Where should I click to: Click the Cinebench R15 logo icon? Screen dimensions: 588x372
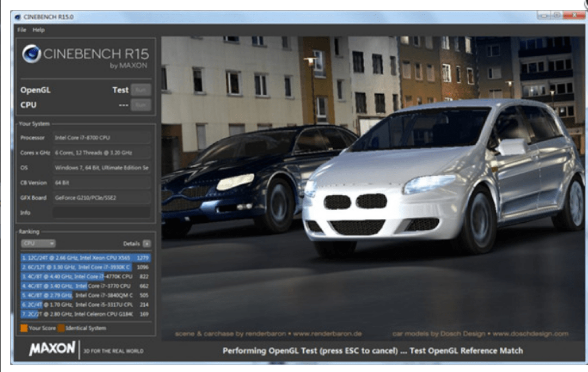click(33, 53)
